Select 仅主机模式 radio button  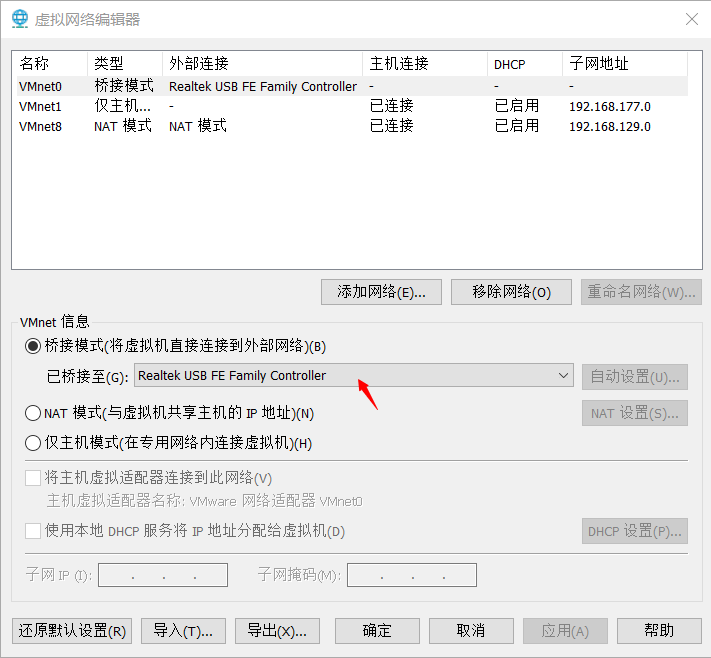[x=33, y=443]
